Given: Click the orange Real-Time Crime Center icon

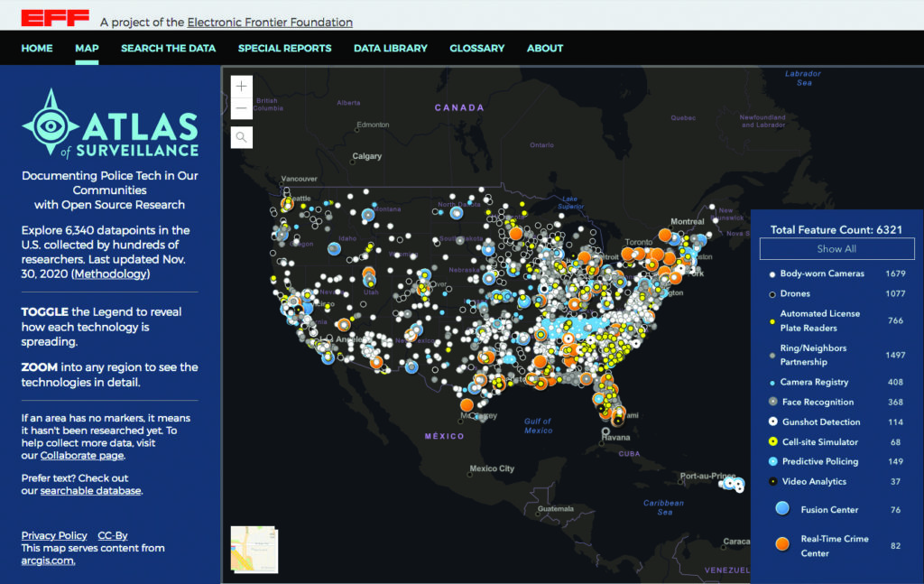Looking at the screenshot, I should click(x=782, y=544).
